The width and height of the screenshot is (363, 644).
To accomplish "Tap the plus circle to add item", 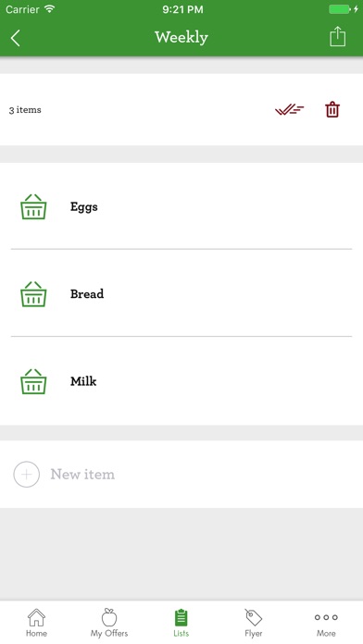I will click(x=27, y=475).
